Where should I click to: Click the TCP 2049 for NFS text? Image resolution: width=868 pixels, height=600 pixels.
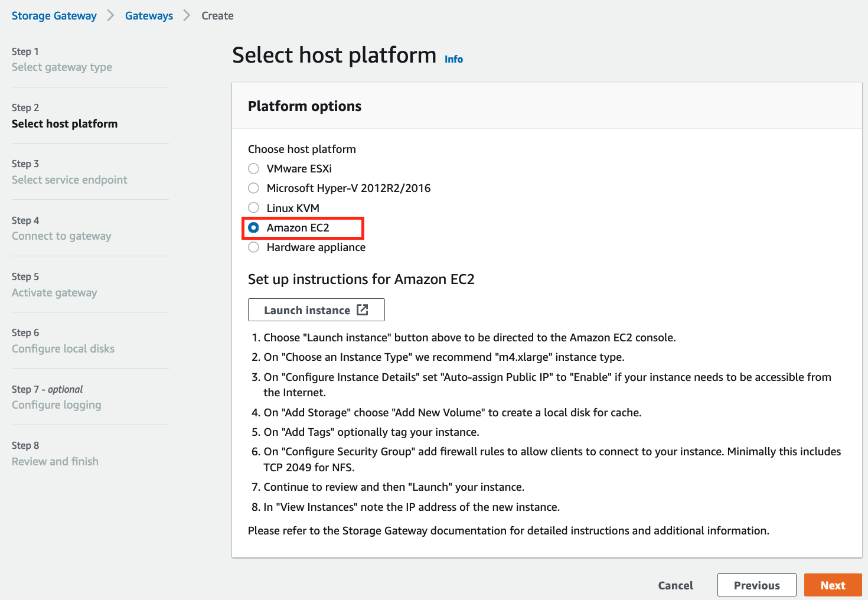point(309,467)
